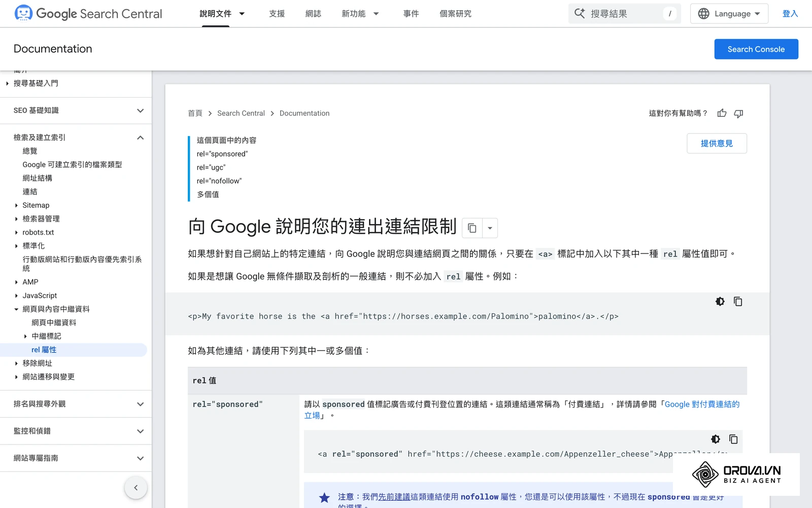Open Google 可建立索引的檔案類型 sidebar item

(x=72, y=165)
